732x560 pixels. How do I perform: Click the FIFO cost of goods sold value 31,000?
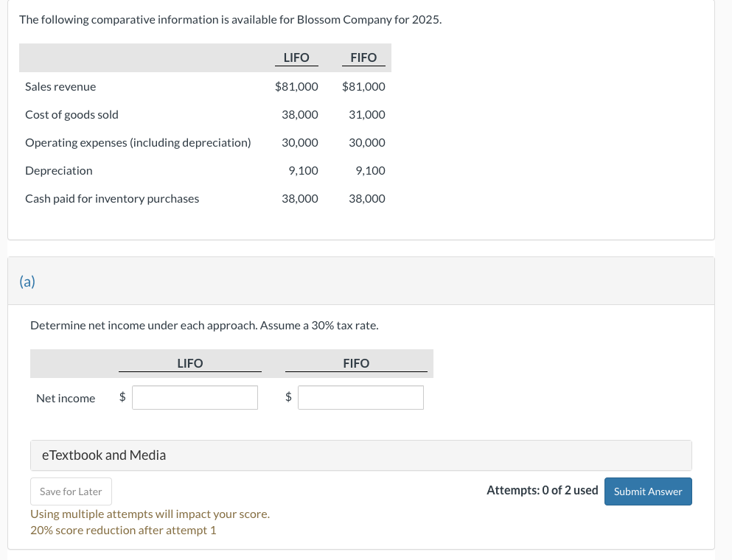tap(366, 115)
